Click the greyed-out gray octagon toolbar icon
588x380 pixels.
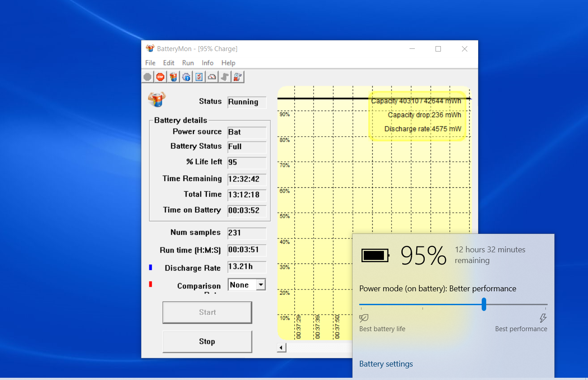coord(148,77)
